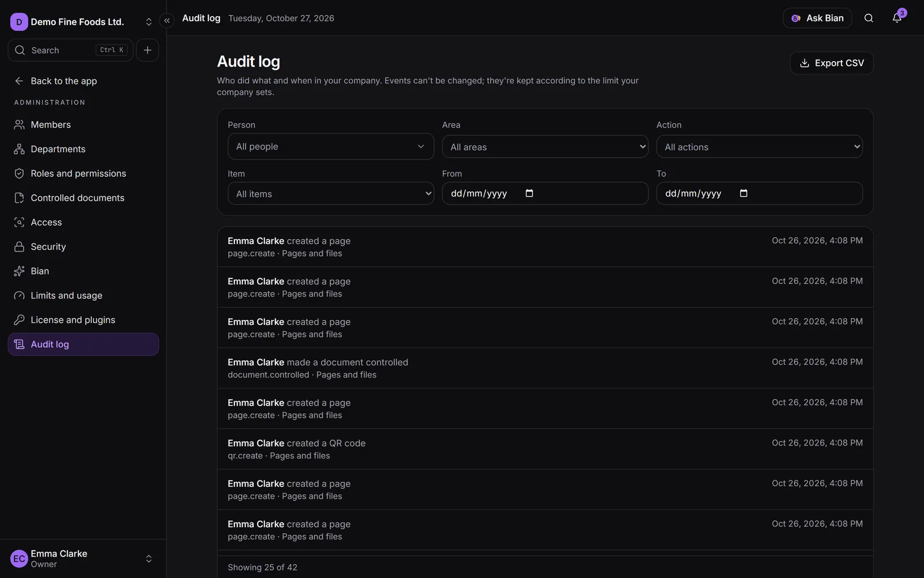Viewport: 924px width, 578px height.
Task: Open Controlled documents section
Action: point(83,198)
